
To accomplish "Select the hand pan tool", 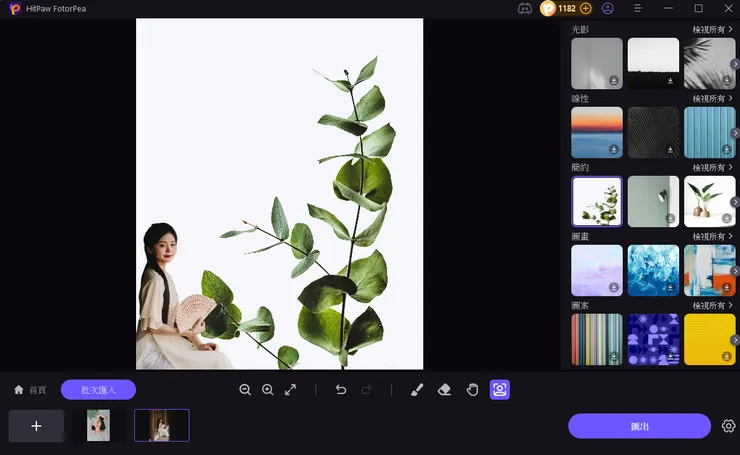I will 472,390.
